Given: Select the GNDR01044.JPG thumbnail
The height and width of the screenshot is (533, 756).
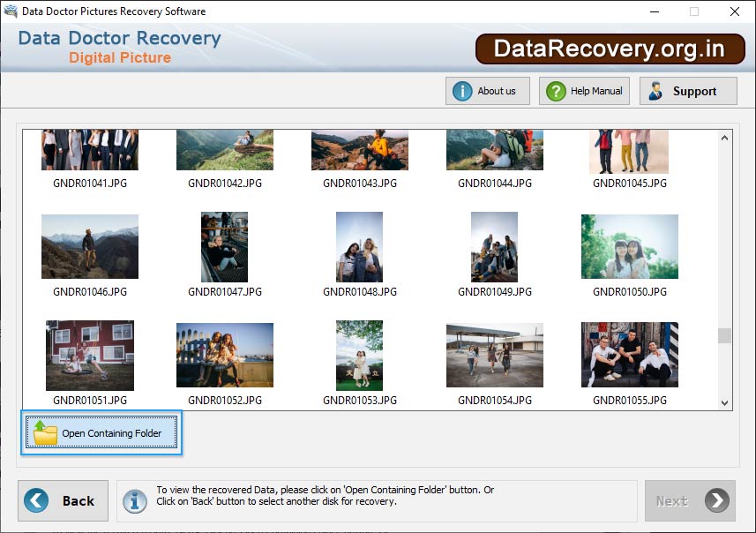Looking at the screenshot, I should 495,149.
